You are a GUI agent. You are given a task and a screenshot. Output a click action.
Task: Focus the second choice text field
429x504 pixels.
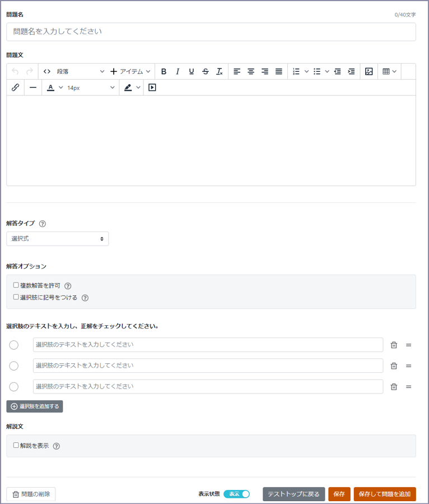(208, 366)
